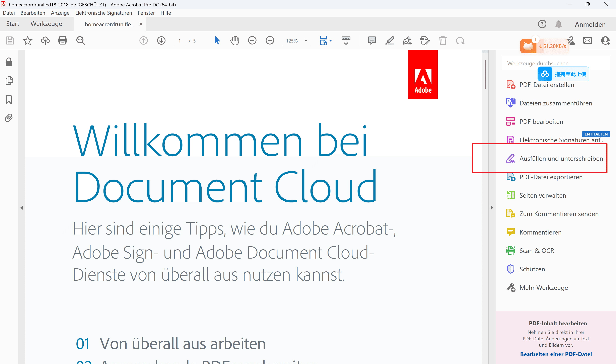Open the help question mark icon

542,24
